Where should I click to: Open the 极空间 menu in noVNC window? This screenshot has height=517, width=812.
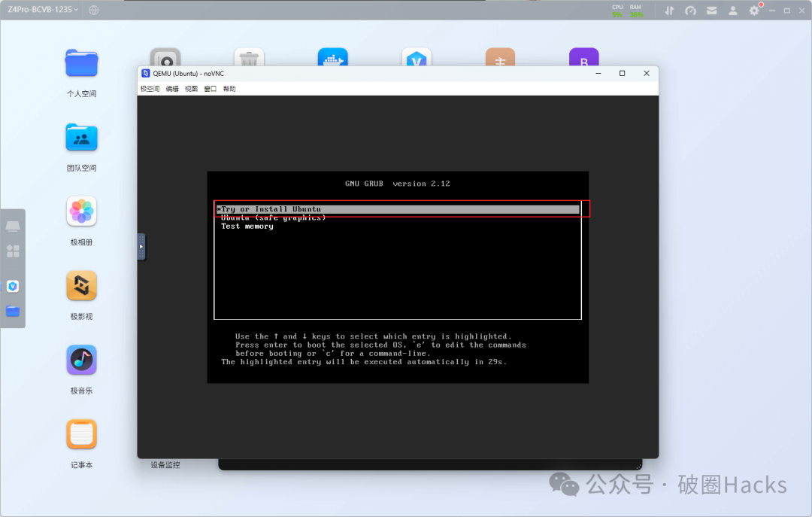pyautogui.click(x=150, y=89)
